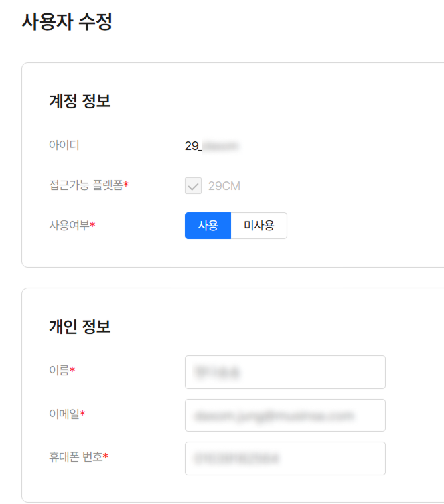Select the user ID value starting with 29_
The width and height of the screenshot is (444, 504).
(212, 146)
